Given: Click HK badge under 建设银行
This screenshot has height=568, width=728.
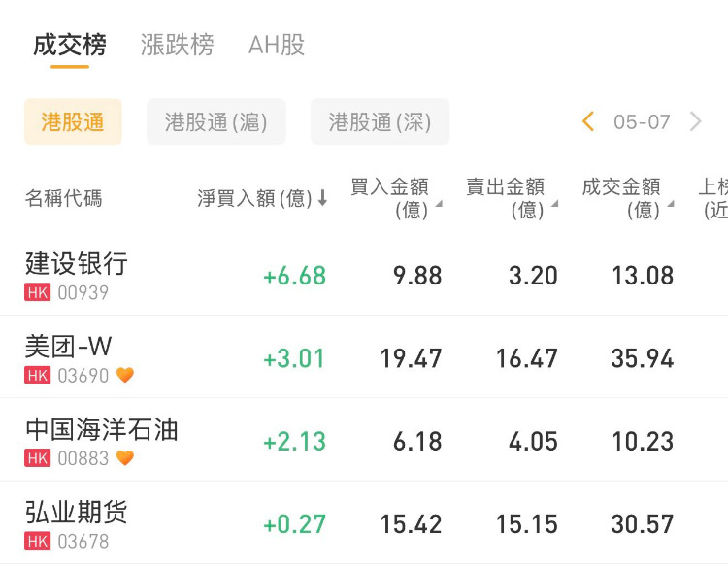Looking at the screenshot, I should 38,293.
